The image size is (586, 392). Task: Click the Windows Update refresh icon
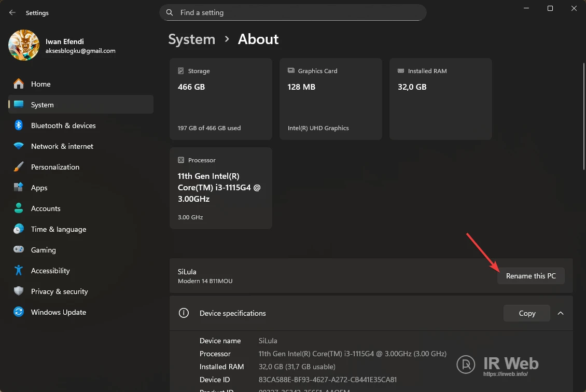[18, 312]
